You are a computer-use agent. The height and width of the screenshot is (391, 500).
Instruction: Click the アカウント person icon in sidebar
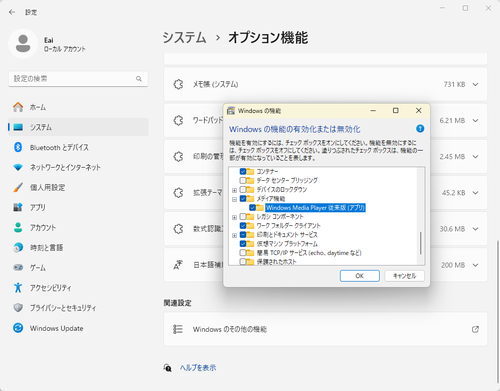pyautogui.click(x=18, y=227)
